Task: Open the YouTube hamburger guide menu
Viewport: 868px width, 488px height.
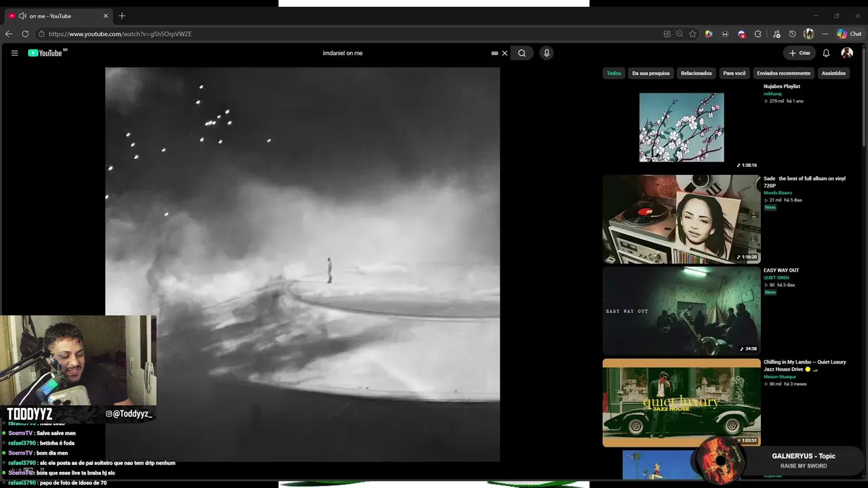Action: (x=14, y=53)
